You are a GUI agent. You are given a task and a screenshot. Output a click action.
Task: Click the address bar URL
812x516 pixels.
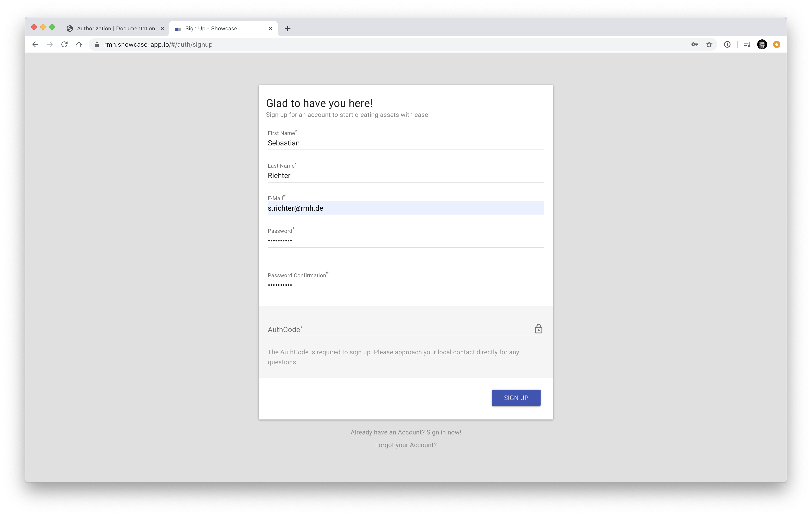[158, 44]
